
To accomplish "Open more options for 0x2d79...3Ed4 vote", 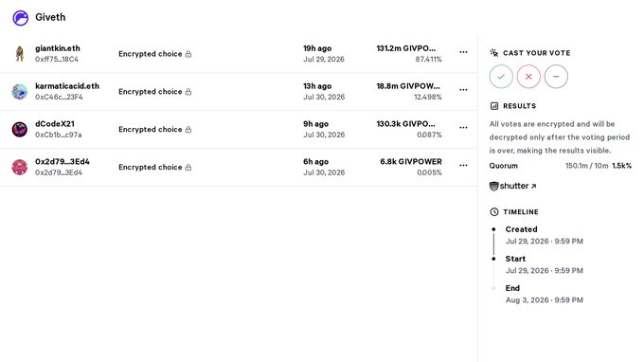I will (x=463, y=166).
